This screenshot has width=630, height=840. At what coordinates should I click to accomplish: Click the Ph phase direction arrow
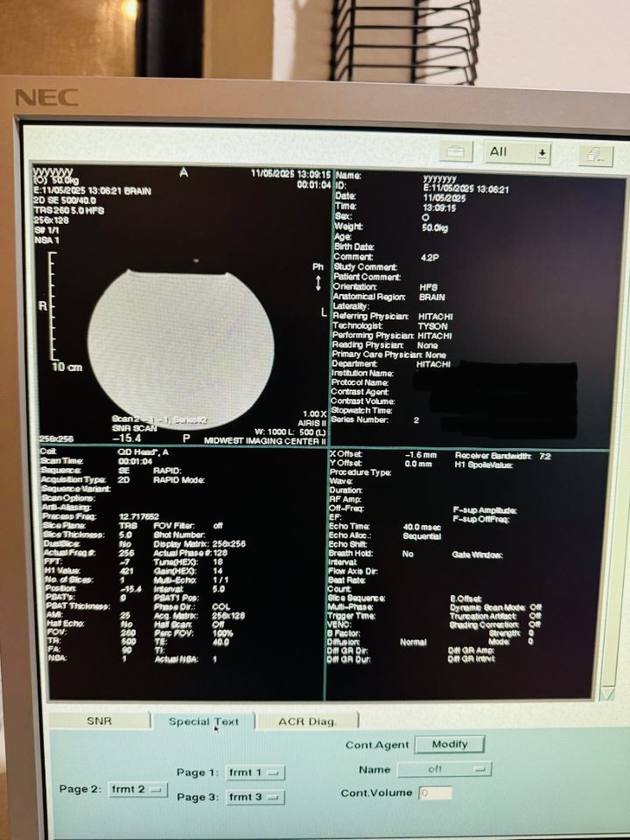click(x=318, y=283)
